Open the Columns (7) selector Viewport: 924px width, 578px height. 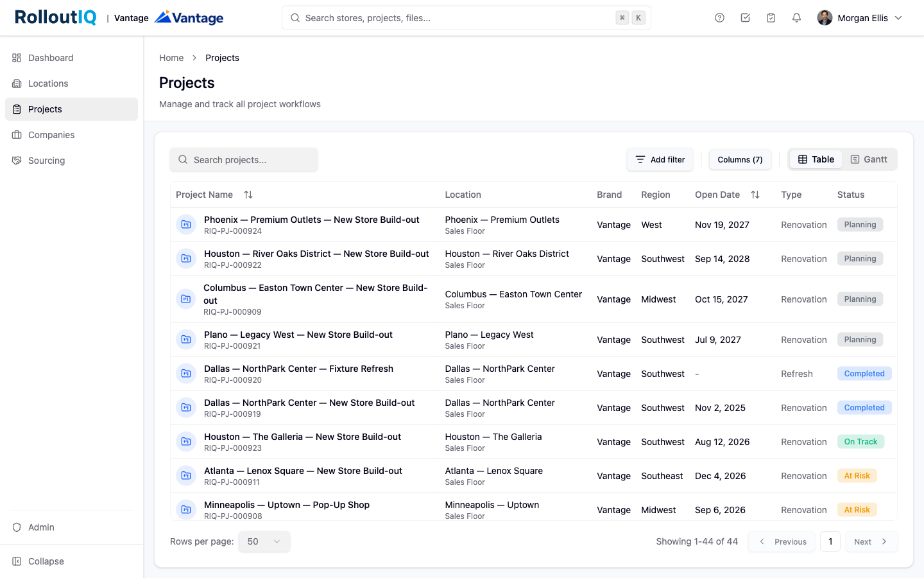click(740, 160)
